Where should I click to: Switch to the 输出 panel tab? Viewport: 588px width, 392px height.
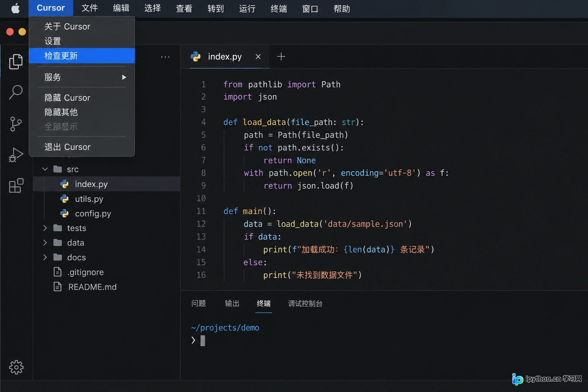pos(232,304)
